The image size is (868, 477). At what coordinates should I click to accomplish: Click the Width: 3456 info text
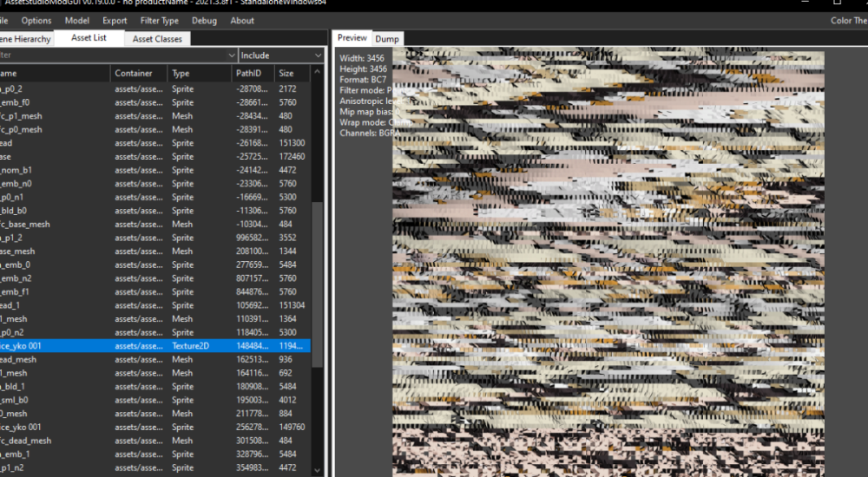pyautogui.click(x=361, y=58)
